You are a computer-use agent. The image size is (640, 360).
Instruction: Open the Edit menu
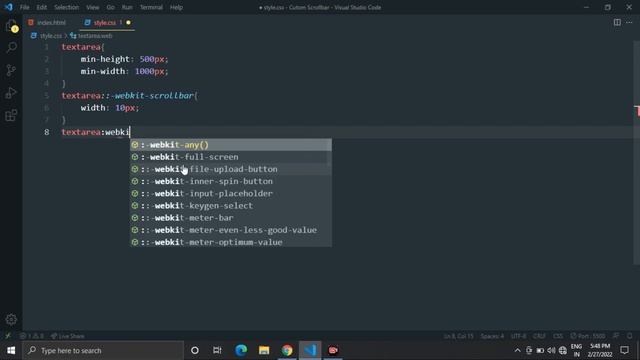pos(42,7)
